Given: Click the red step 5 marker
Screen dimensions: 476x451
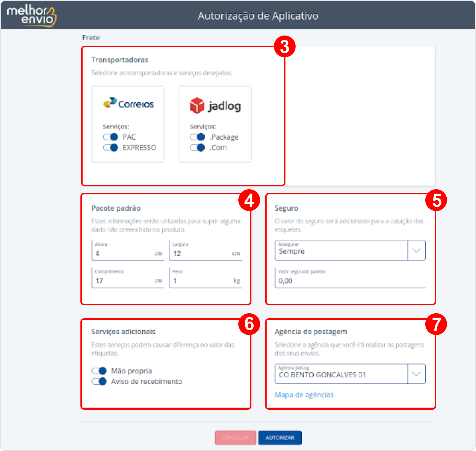Looking at the screenshot, I should (x=436, y=200).
